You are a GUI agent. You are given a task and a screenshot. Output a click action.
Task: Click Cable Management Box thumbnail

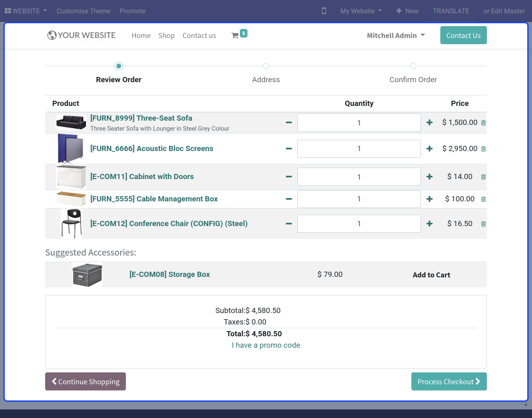tap(71, 199)
